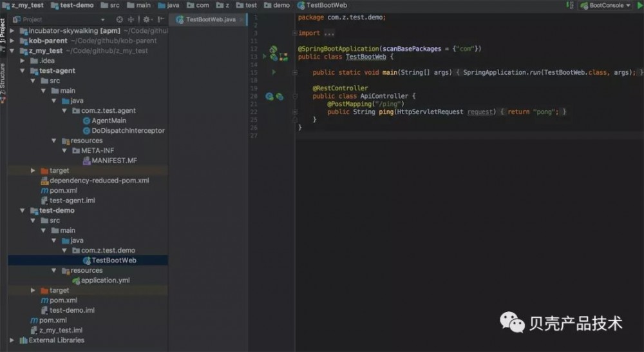Click the External Libraries bar-chart icon

[x=23, y=340]
